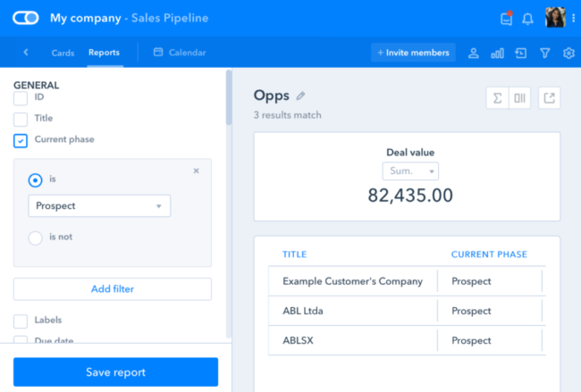Click the Add filter button

click(x=113, y=289)
